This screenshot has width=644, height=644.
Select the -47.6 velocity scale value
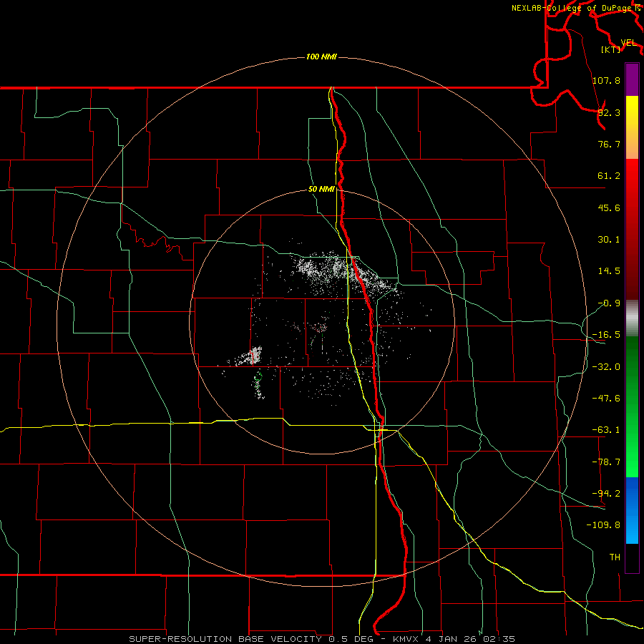click(x=606, y=399)
